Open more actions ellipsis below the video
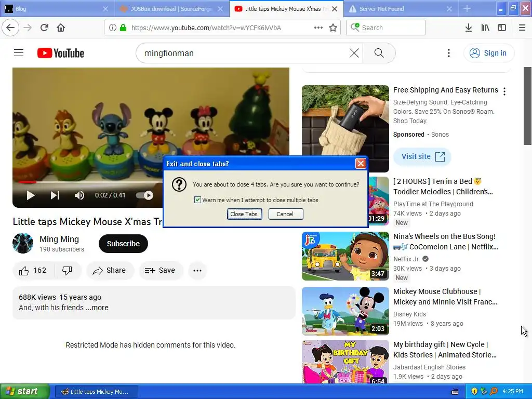The image size is (532, 399). [x=197, y=270]
